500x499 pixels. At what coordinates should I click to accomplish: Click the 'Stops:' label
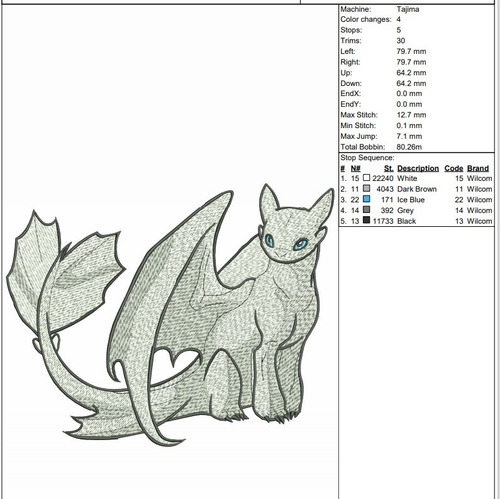pyautogui.click(x=351, y=30)
